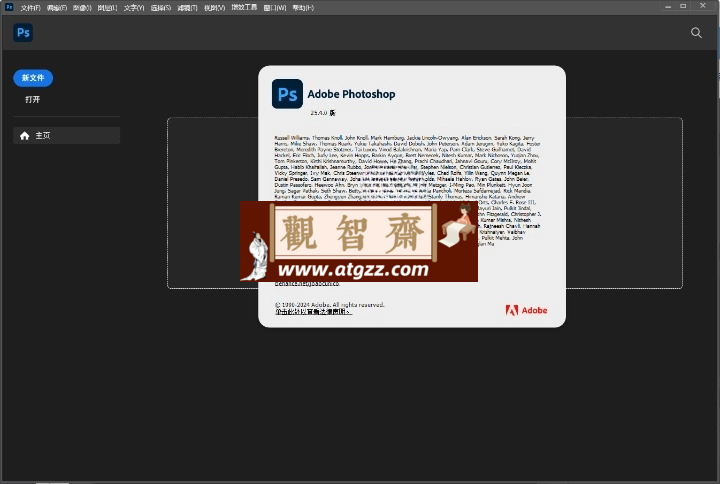Click the Adobe Photoshop title text
The height and width of the screenshot is (484, 720).
click(x=351, y=94)
